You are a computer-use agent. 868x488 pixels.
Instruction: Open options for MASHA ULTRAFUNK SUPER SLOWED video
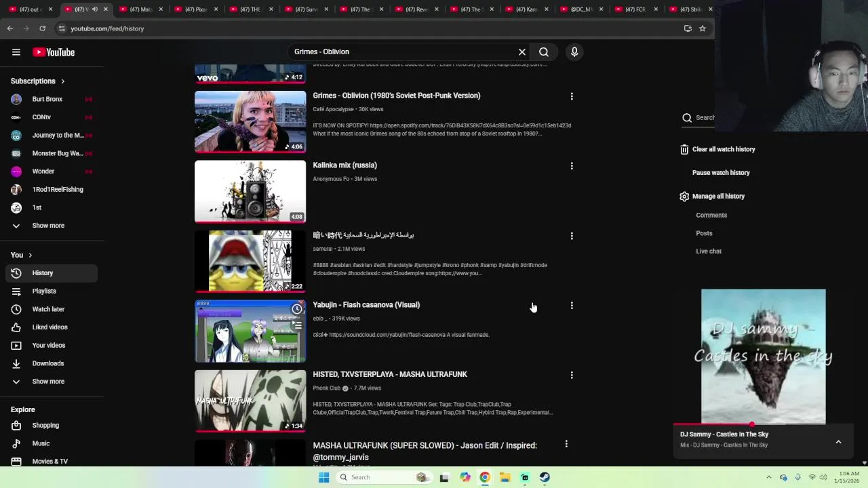(566, 444)
